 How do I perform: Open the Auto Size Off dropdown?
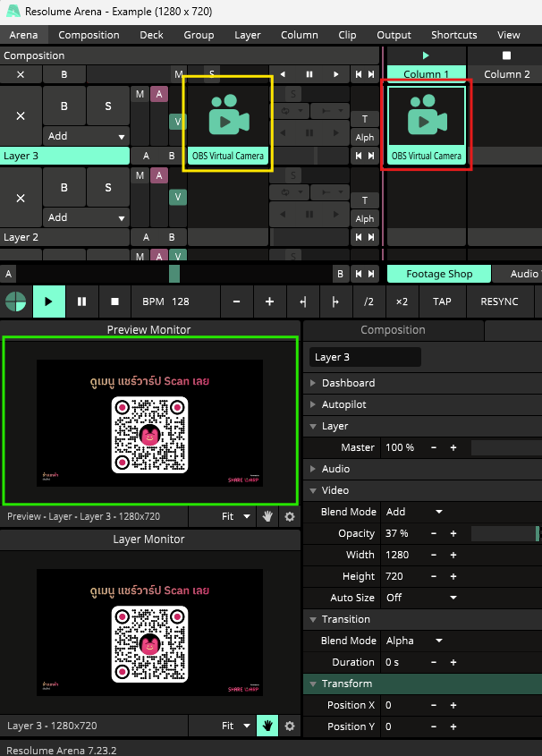420,598
